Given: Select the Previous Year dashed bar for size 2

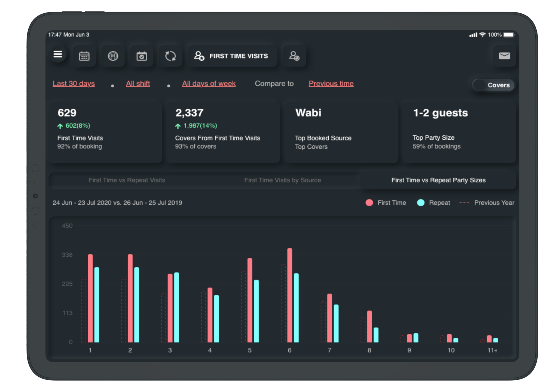Looking at the screenshot, I should point(124,311).
